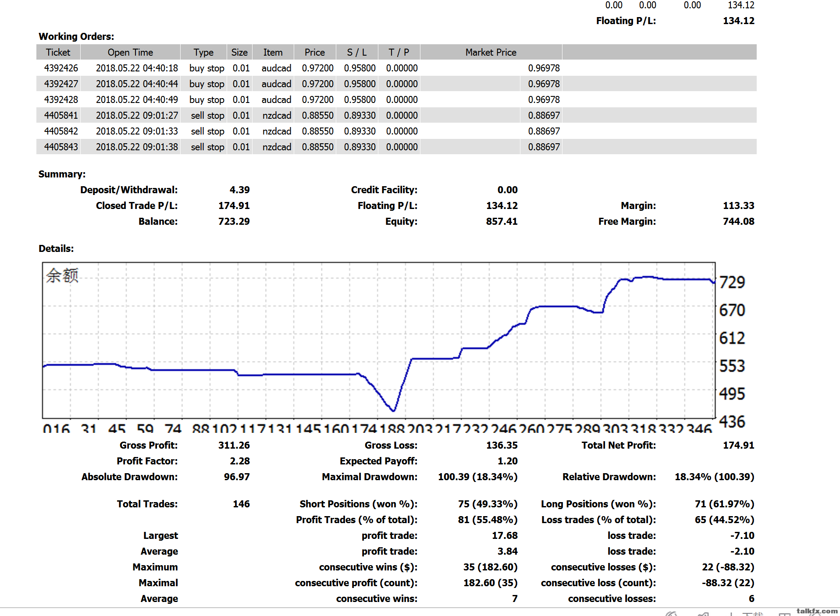The image size is (840, 616).
Task: Click the Working Orders heading
Action: click(76, 37)
